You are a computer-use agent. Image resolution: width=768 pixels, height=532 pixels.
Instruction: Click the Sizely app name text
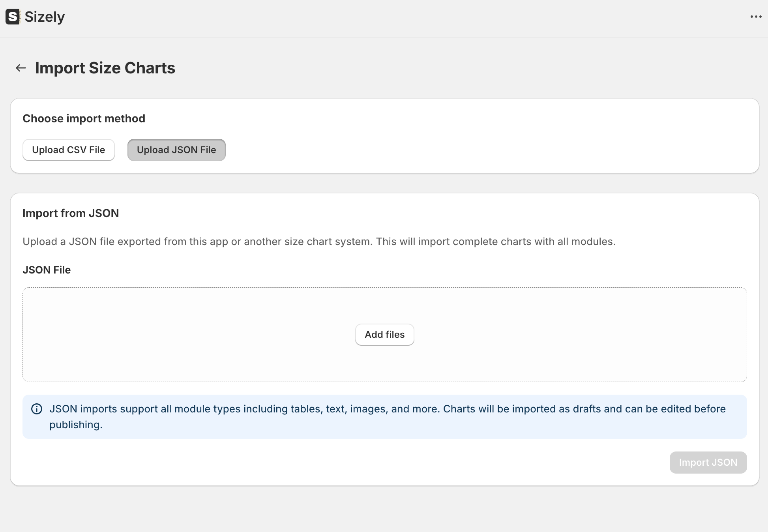45,17
